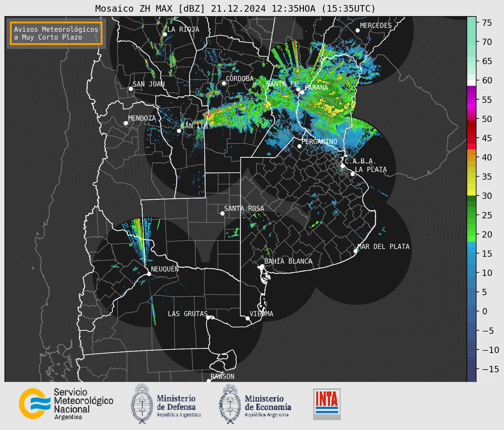Viewport: 504px width, 430px height.
Task: Select the LAS GRUTAS city dot
Action: (208, 317)
